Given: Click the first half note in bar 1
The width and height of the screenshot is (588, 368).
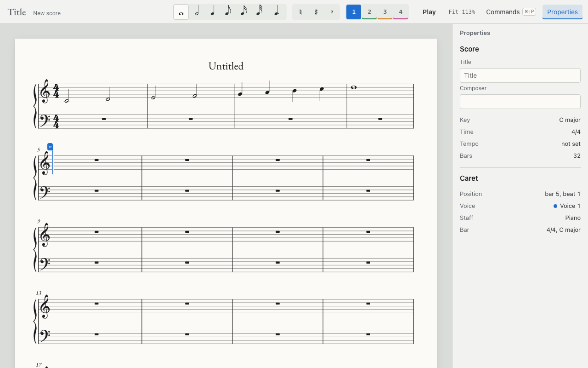Looking at the screenshot, I should 67,101.
